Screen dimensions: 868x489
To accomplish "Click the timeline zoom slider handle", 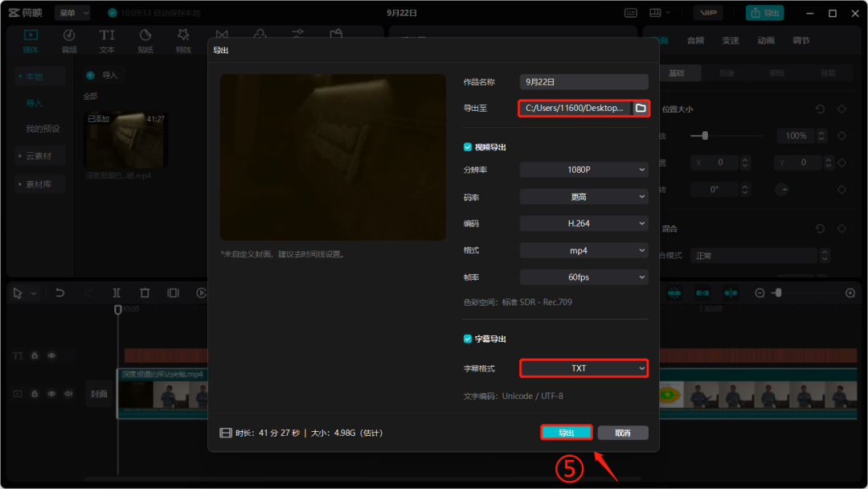I will (x=778, y=293).
